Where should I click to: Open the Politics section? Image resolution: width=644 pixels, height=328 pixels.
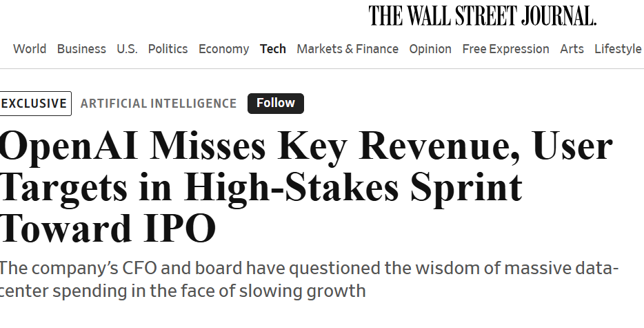(x=168, y=49)
